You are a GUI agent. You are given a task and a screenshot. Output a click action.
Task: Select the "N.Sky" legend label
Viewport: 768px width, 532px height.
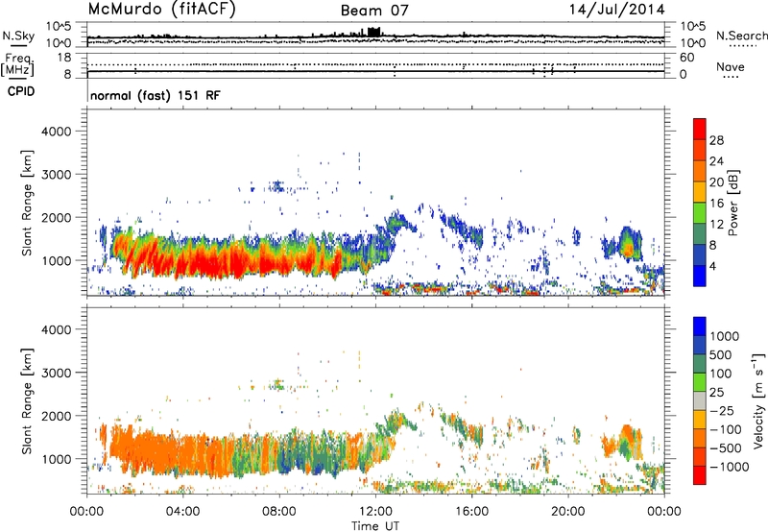pyautogui.click(x=18, y=36)
